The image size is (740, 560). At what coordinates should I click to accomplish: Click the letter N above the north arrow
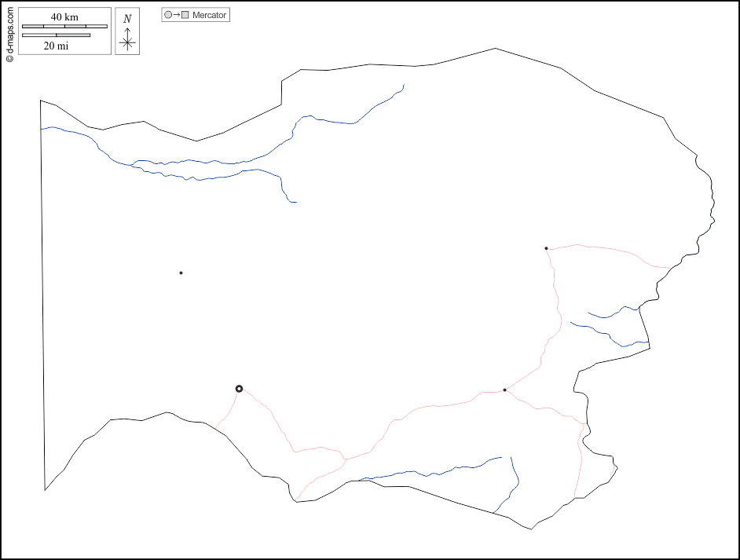coord(127,18)
